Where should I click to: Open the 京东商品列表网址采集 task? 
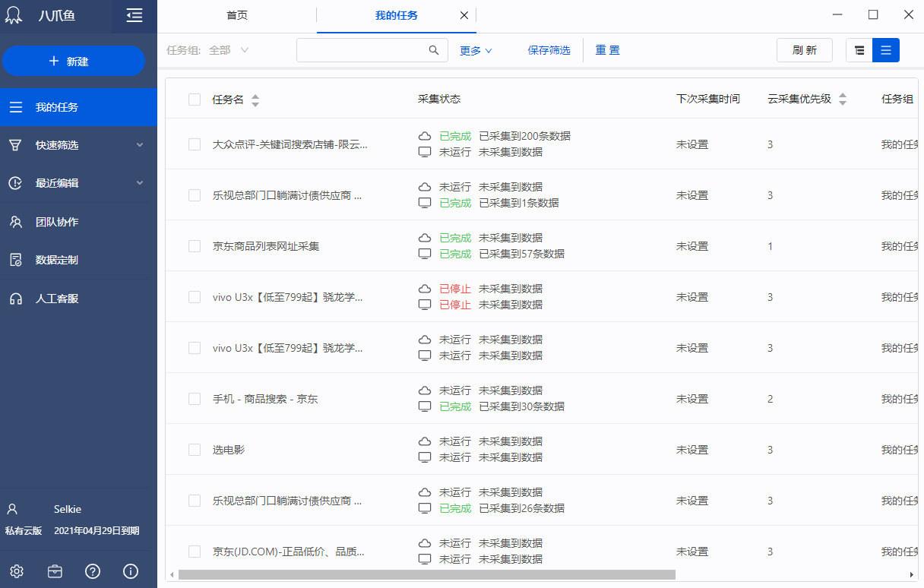pos(266,246)
